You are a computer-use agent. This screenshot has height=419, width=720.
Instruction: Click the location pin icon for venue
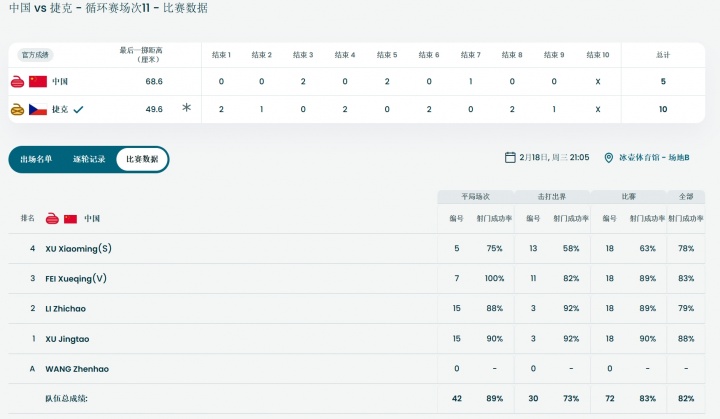[x=609, y=157]
